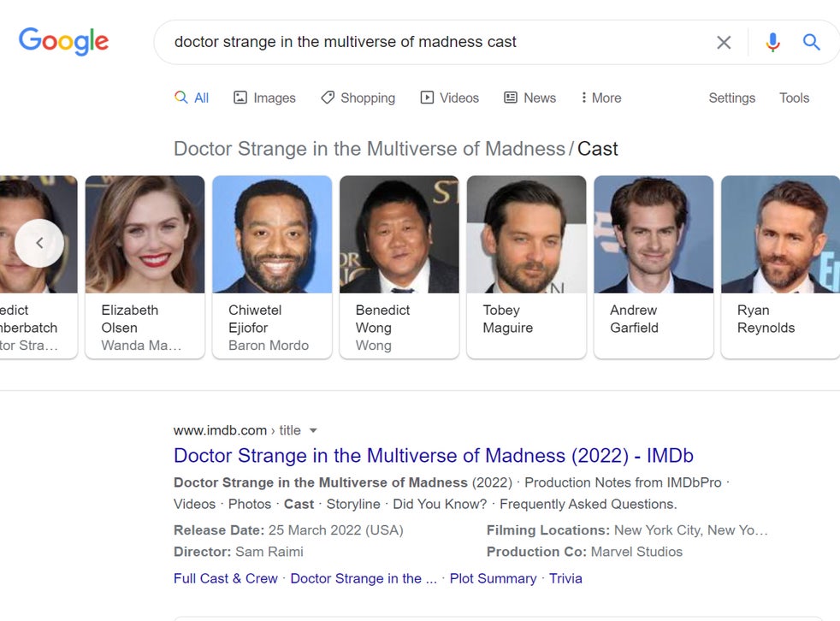Open the Images search tab
The width and height of the screenshot is (840, 621).
point(264,98)
